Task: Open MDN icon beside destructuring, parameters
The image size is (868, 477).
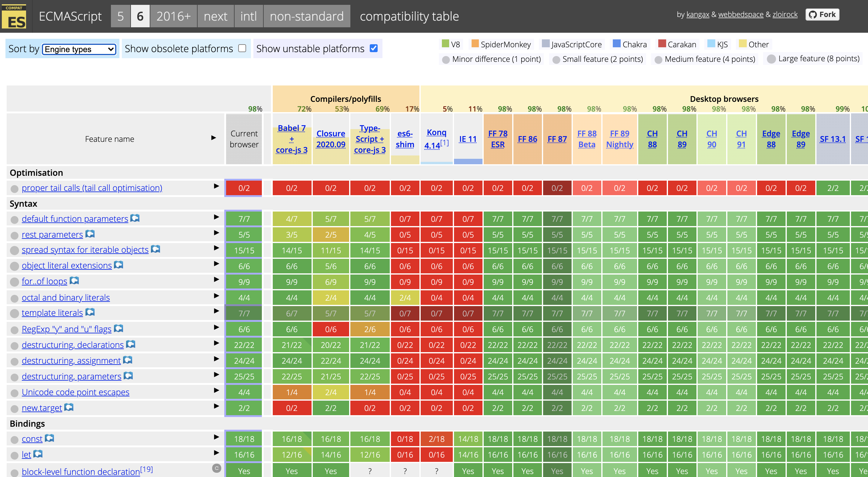Action: coord(129,375)
